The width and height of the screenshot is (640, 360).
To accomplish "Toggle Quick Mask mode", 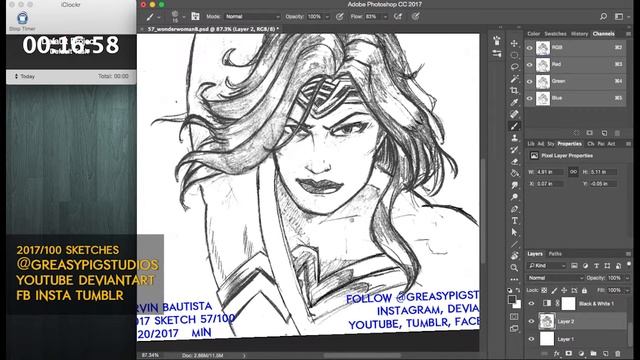I will click(x=514, y=317).
